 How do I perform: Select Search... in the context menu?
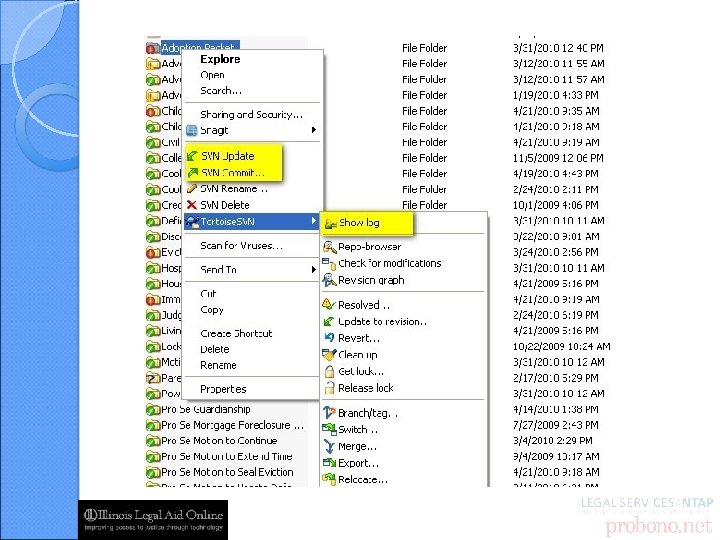221,90
